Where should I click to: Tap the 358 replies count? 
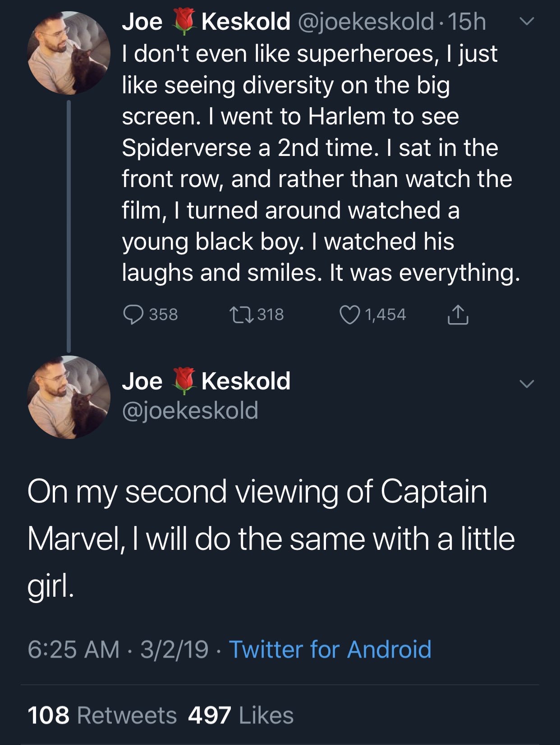[x=164, y=315]
